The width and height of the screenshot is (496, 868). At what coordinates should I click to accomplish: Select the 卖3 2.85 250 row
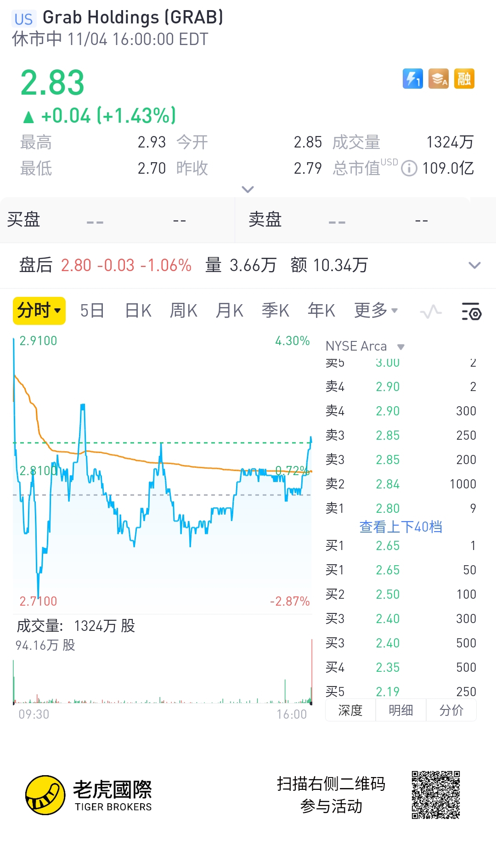400,435
